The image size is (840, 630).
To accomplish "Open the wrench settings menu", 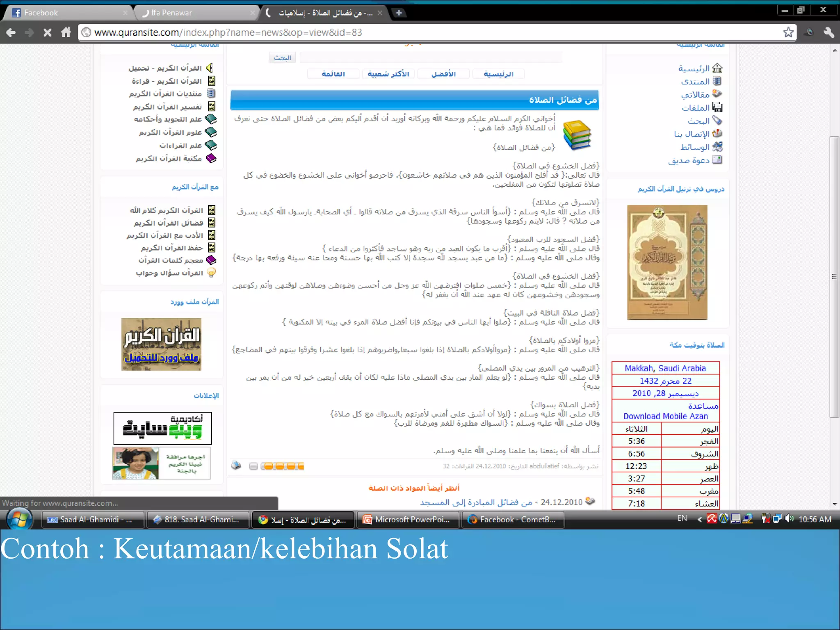I will coord(828,32).
